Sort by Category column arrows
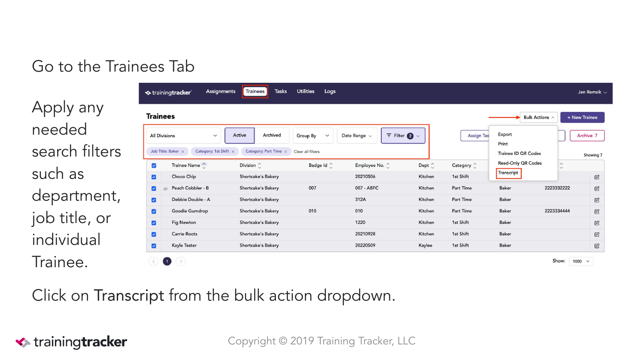 point(475,166)
